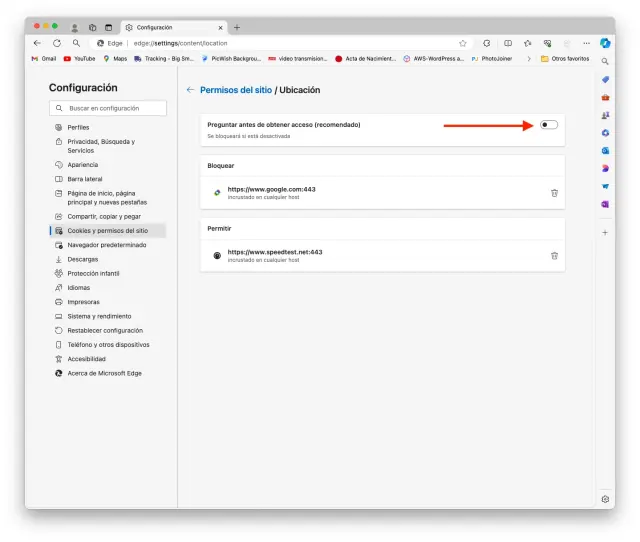Click the 'Permisos del sitio' breadcrumb link
640x542 pixels.
pyautogui.click(x=236, y=90)
